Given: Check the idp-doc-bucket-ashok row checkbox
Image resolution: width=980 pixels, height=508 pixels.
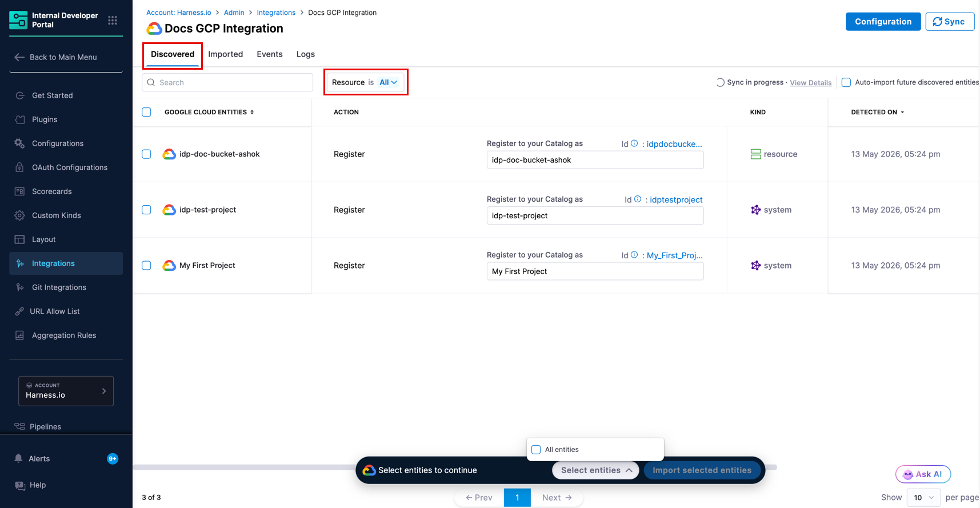Looking at the screenshot, I should tap(146, 154).
